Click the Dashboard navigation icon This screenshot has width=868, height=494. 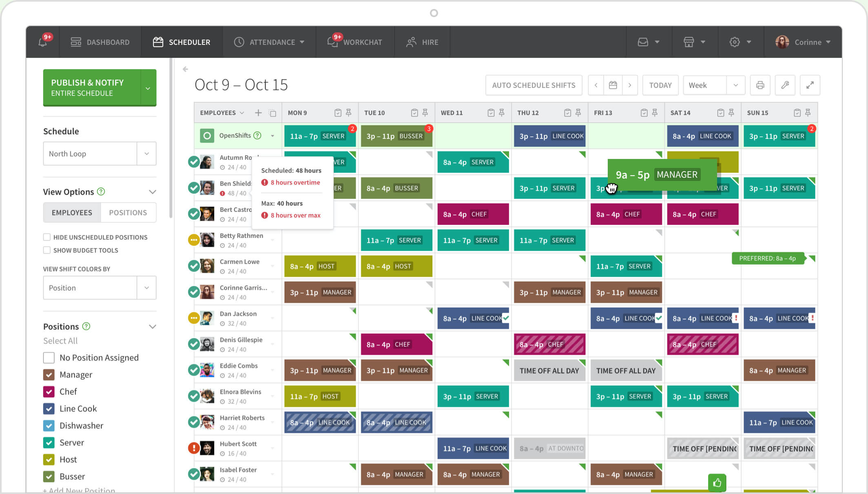(x=76, y=42)
